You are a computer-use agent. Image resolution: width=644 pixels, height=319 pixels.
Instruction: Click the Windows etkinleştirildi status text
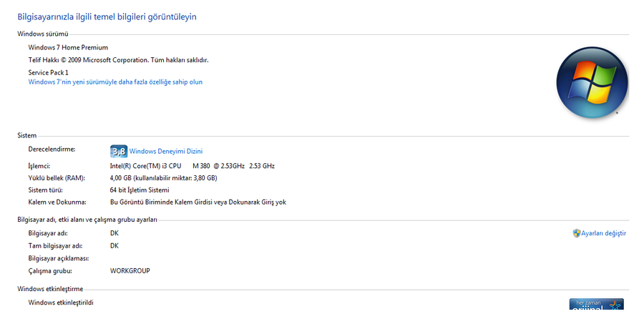click(x=61, y=303)
